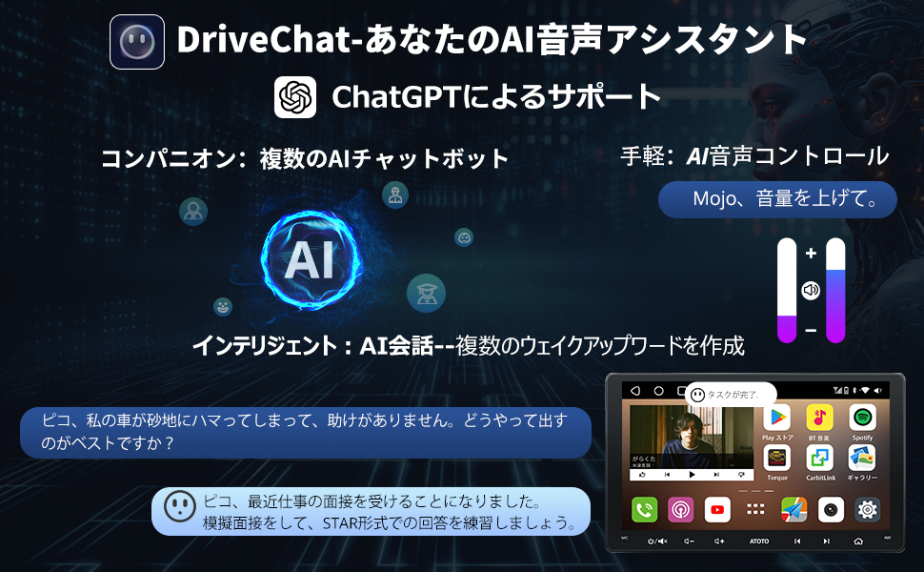This screenshot has height=572, width=924.
Task: Click the plus sign above the speaker icon
Action: tap(811, 253)
